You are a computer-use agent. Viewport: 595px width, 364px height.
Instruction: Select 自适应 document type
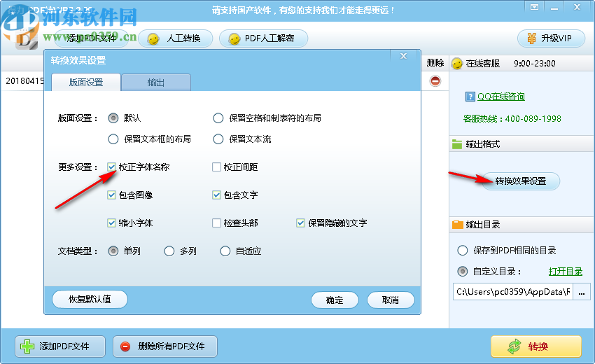[x=225, y=251]
